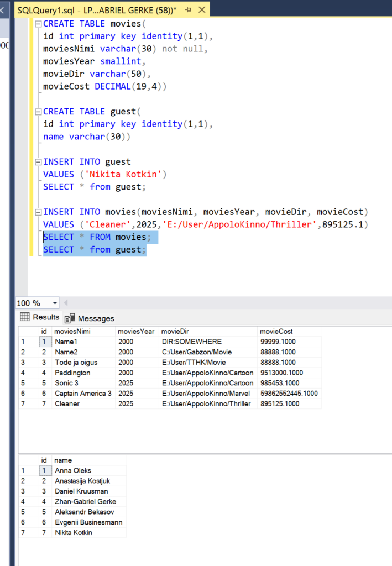Collapse the INSERT INTO movies block
Screen dimensions: 392x566
[38, 212]
